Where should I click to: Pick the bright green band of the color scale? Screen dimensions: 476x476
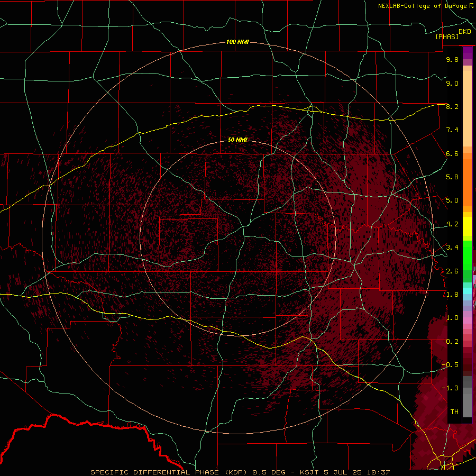(467, 254)
